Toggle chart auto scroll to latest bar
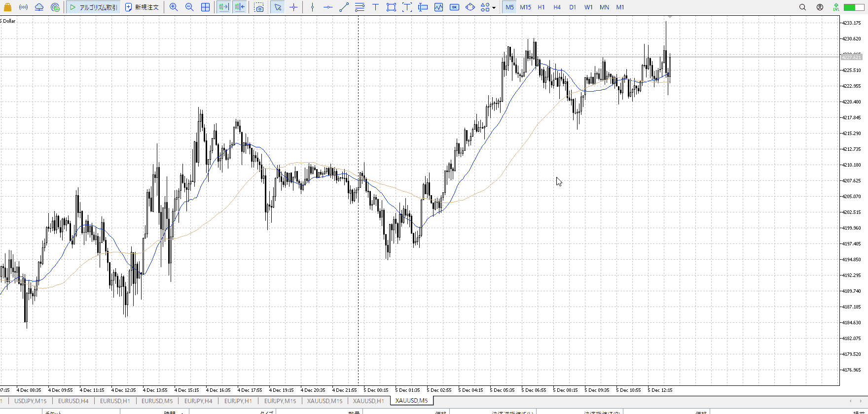This screenshot has height=414, width=868. pyautogui.click(x=223, y=7)
